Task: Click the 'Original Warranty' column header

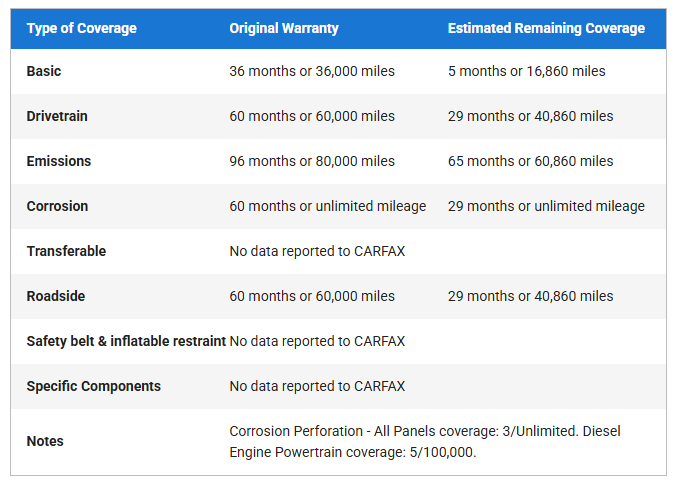Action: pyautogui.click(x=284, y=28)
